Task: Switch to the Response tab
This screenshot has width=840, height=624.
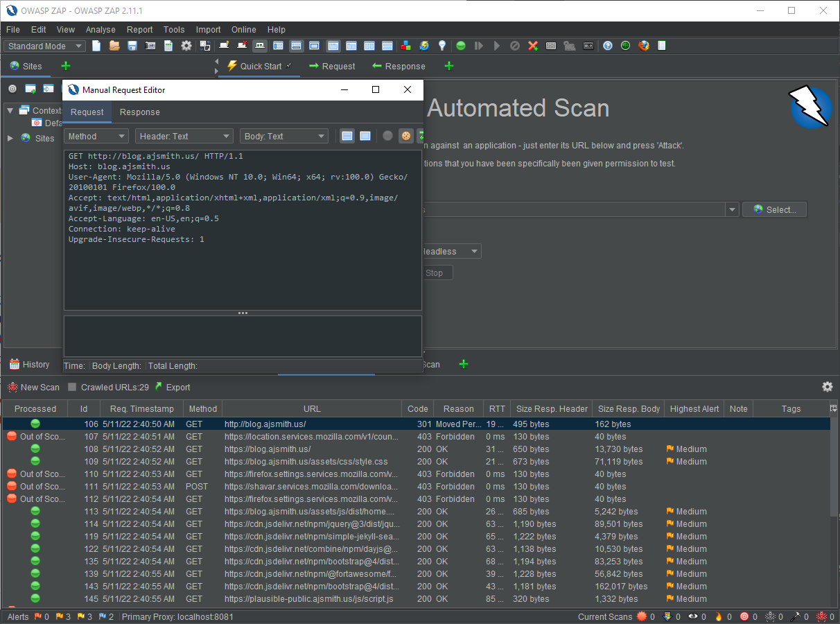Action: tap(139, 112)
